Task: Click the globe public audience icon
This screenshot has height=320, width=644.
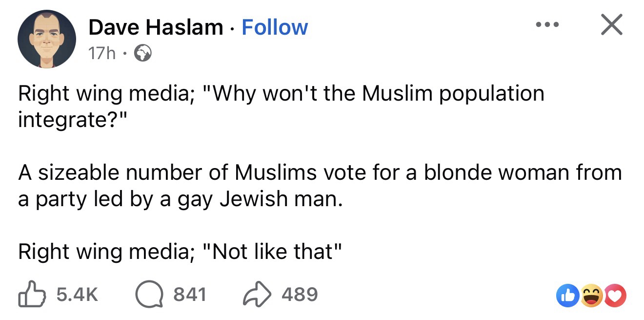Action: point(141,53)
